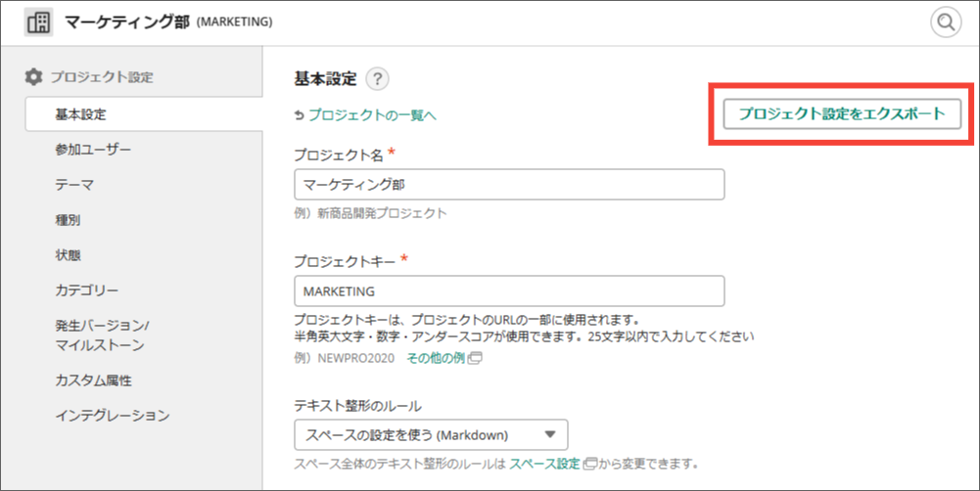The height and width of the screenshot is (491, 980).
Task: Open 参加ユーザー settings page
Action: pyautogui.click(x=93, y=150)
